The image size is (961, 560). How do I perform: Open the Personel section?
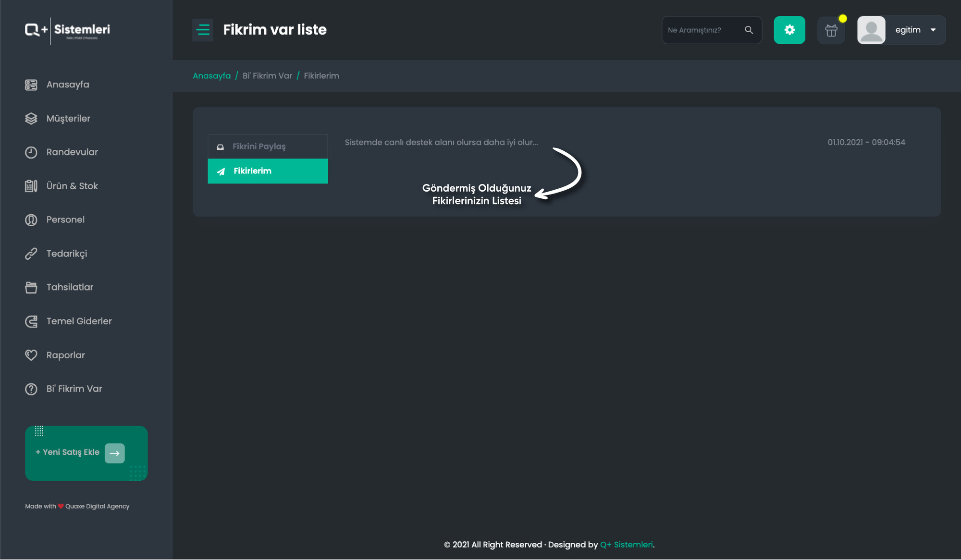point(65,219)
